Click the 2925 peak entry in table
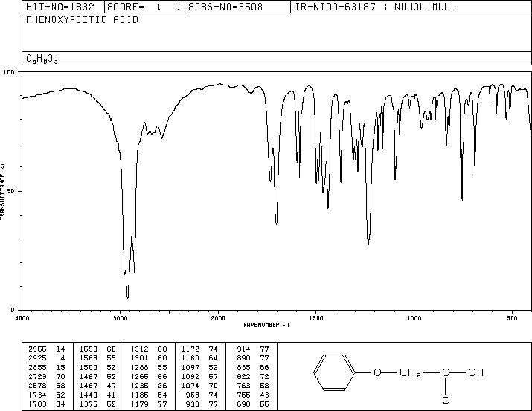 [x=46, y=358]
